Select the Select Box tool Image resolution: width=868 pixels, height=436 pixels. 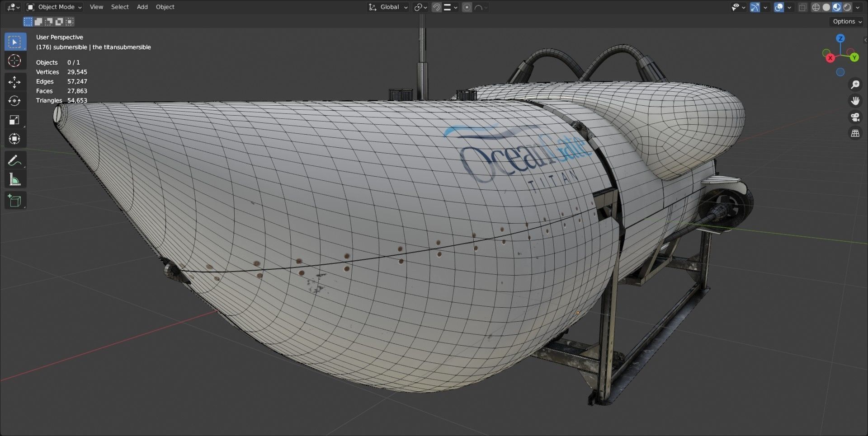pyautogui.click(x=14, y=42)
